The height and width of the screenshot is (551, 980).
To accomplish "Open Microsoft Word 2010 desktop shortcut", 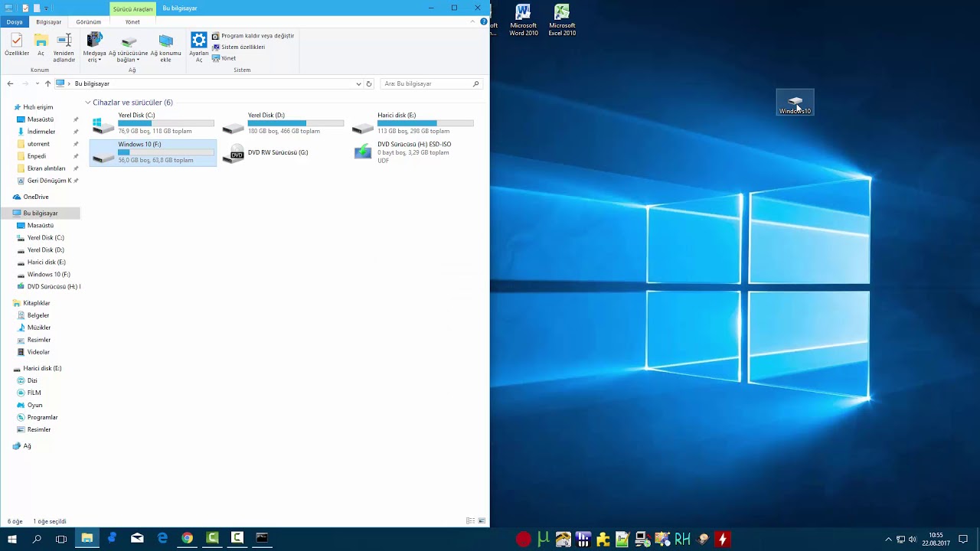I will pos(524,20).
